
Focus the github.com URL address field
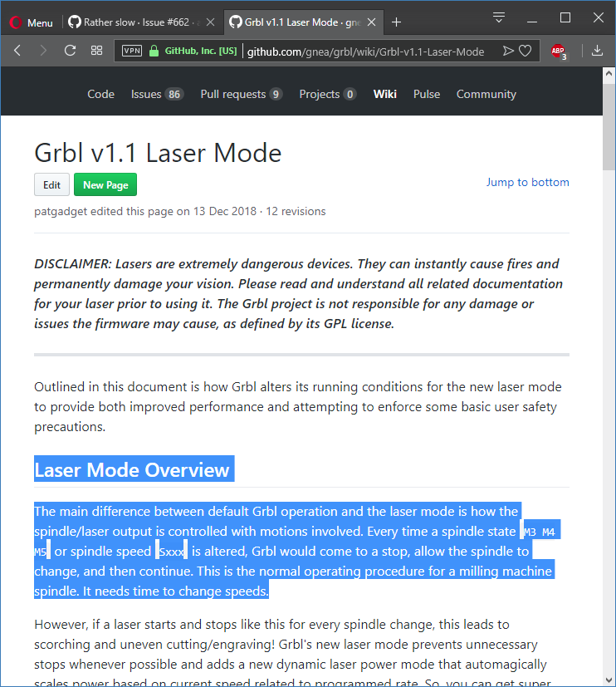click(x=365, y=52)
